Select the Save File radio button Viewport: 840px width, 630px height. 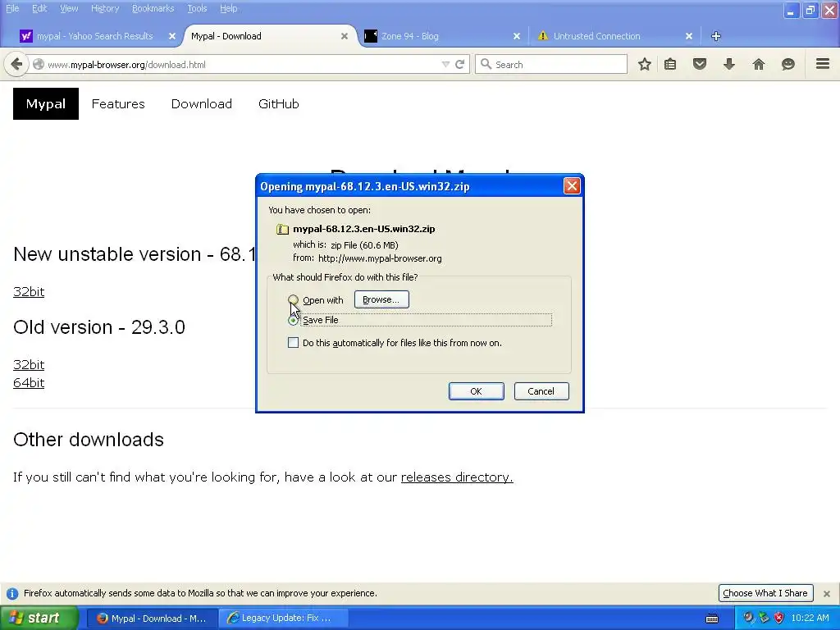pyautogui.click(x=293, y=321)
